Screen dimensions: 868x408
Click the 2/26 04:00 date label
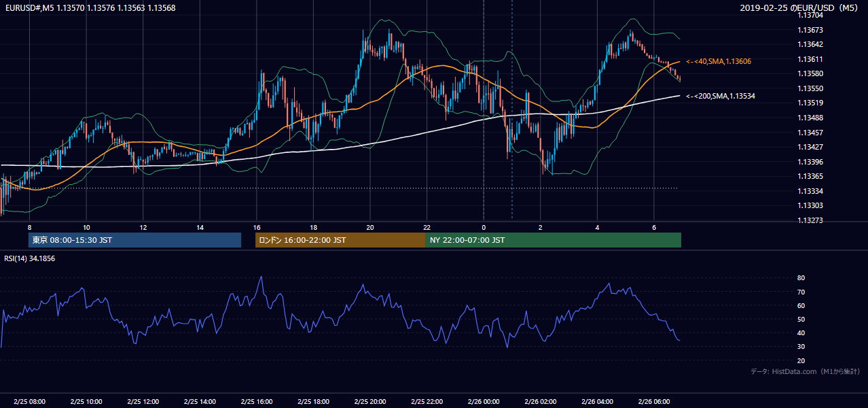tap(598, 402)
